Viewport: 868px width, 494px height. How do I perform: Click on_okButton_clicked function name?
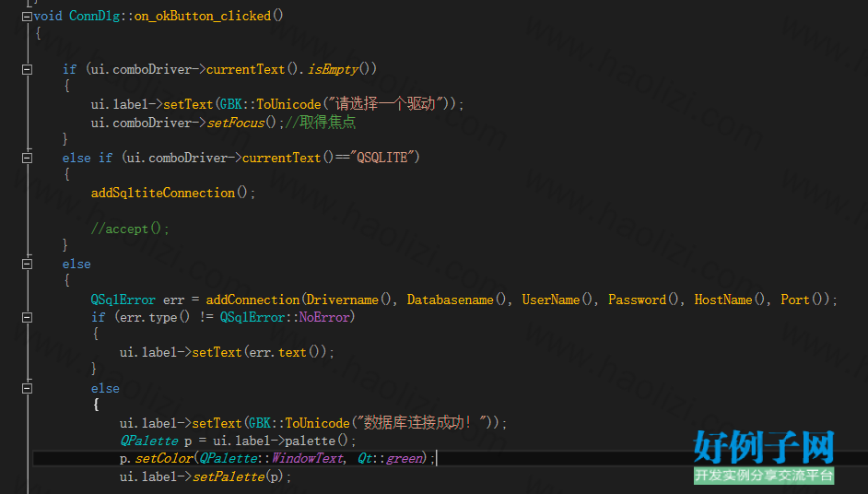coord(202,16)
